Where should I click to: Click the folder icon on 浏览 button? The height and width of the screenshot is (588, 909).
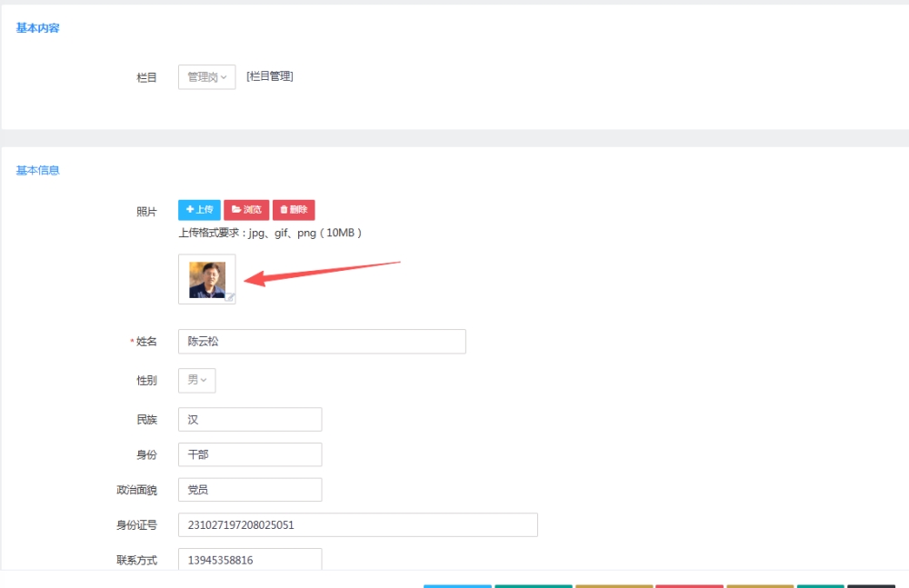[x=236, y=210]
